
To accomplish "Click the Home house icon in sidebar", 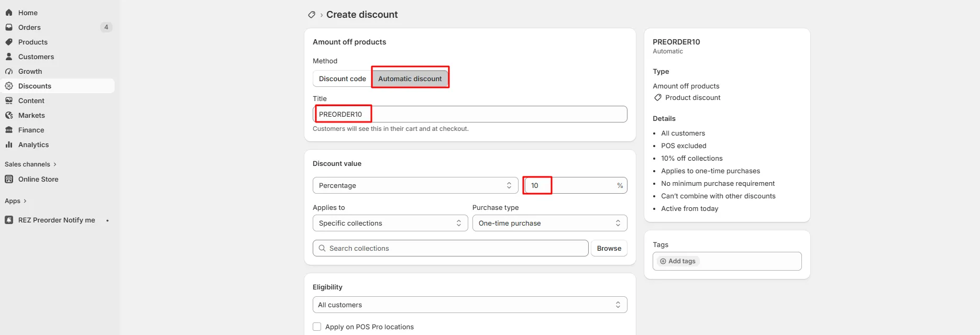I will click(x=9, y=13).
